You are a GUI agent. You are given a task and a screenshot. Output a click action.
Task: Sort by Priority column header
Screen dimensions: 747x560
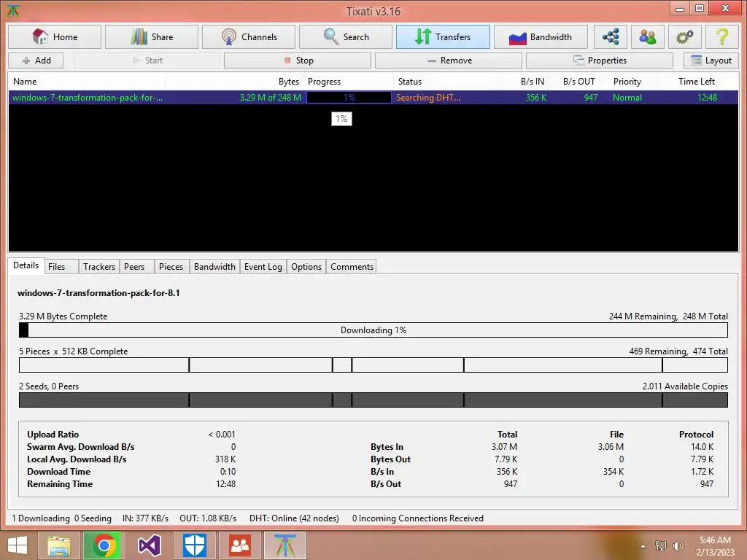pos(627,82)
